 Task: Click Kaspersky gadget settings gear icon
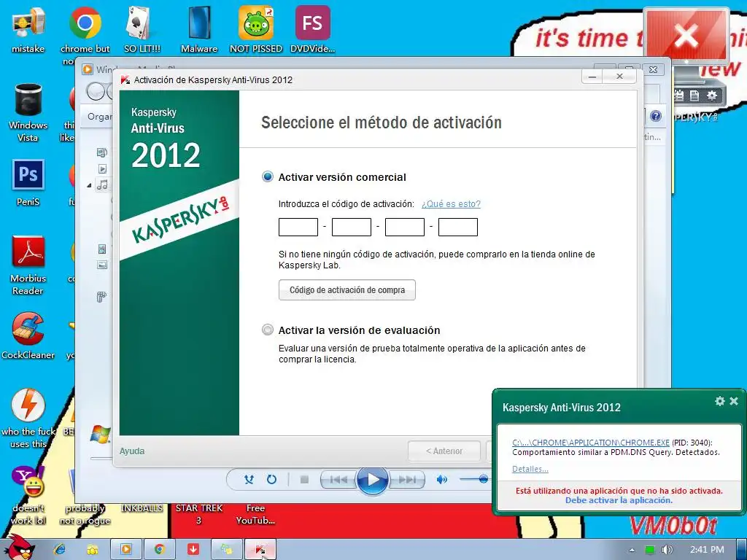[712, 96]
